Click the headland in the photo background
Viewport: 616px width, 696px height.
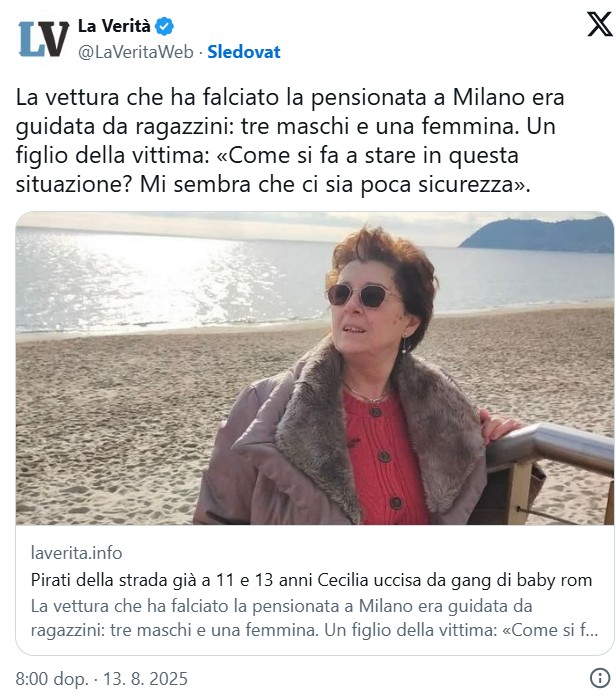tap(537, 234)
